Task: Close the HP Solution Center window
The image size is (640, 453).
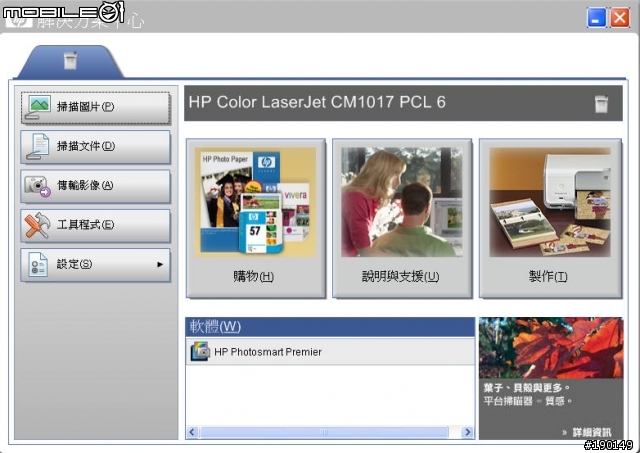Action: (x=620, y=18)
